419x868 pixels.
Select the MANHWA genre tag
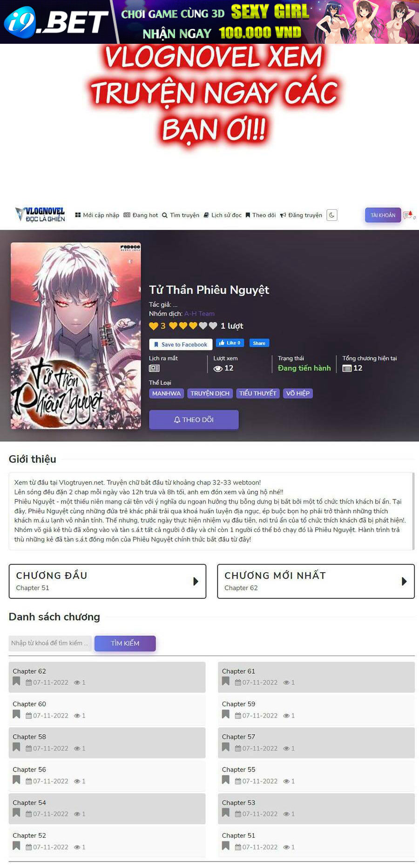pyautogui.click(x=166, y=393)
